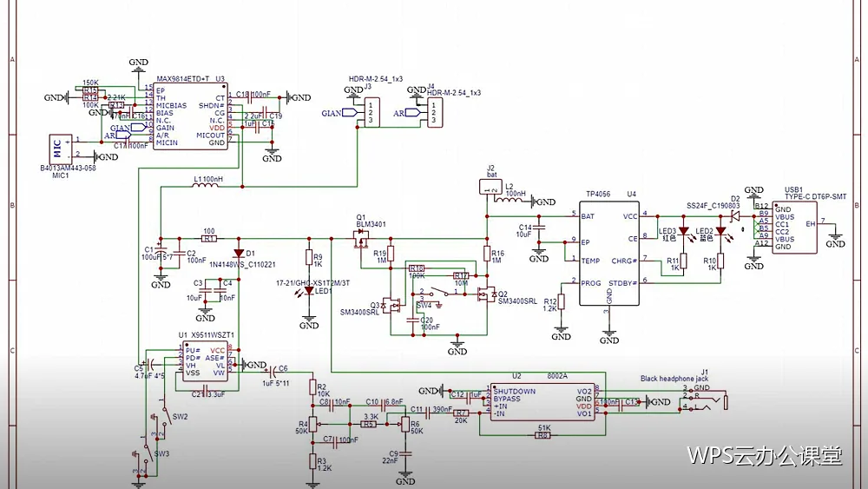The image size is (868, 489).
Task: Click the Q1 BLM3401 MOSFET
Action: click(x=363, y=240)
